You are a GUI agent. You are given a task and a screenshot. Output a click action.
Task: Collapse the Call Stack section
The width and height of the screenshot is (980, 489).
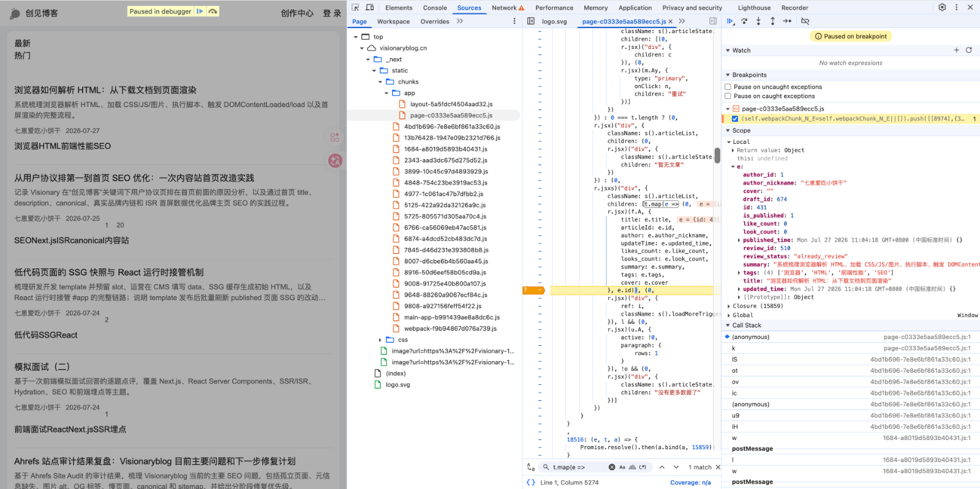(728, 326)
